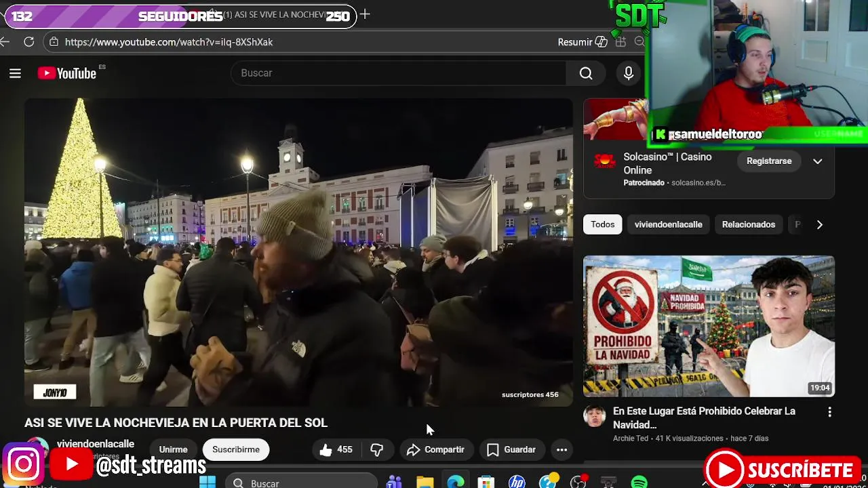Screen dimensions: 868x488
Task: Click Unirme to join the channel
Action: tap(174, 449)
